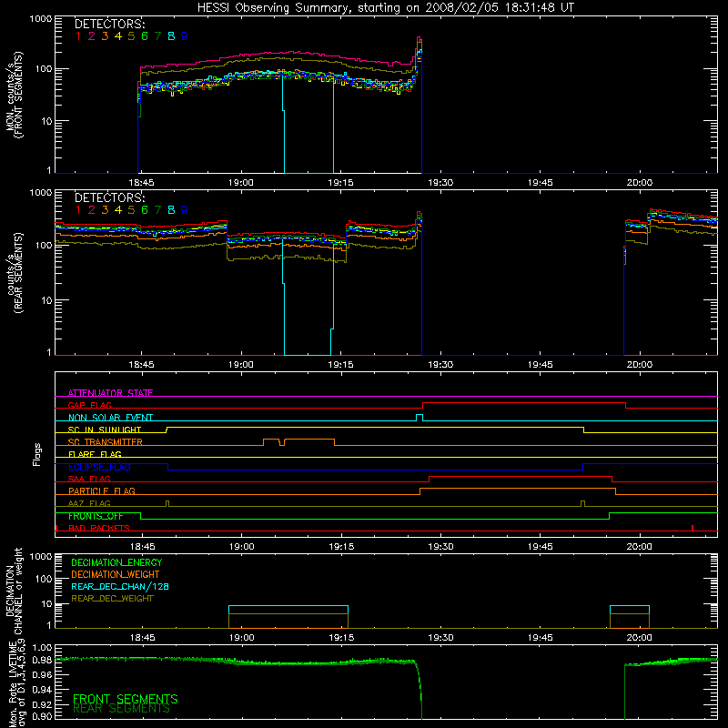Select DETECTORS: legend heading in rear segments plot

pos(109,197)
